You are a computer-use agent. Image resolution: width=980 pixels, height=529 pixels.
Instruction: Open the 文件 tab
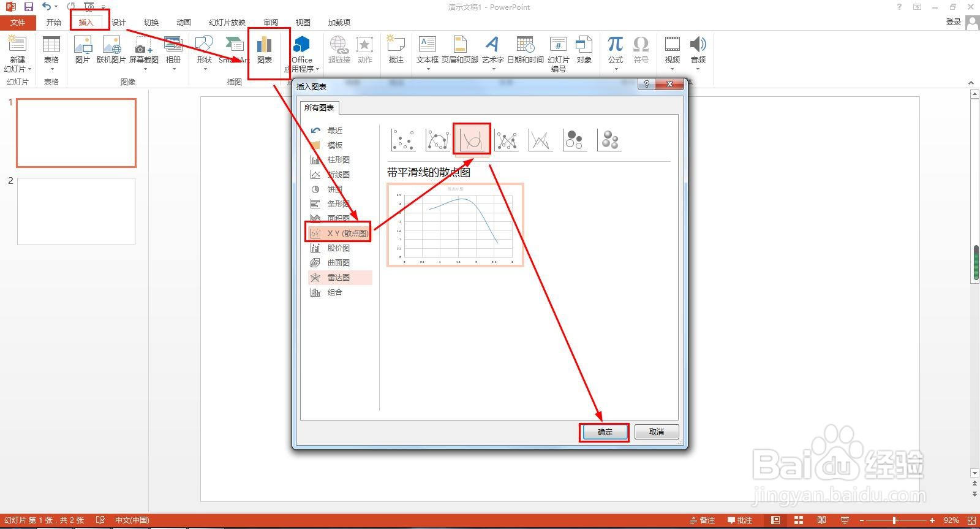[18, 23]
